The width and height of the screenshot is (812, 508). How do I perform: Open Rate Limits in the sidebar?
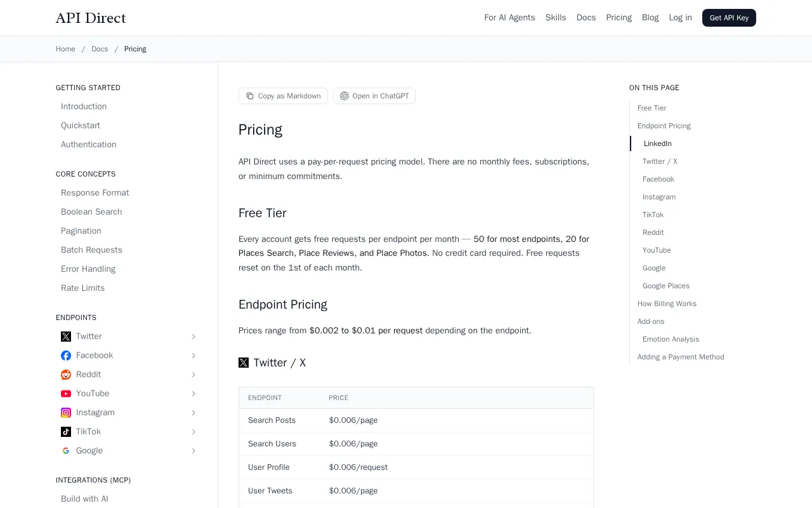pyautogui.click(x=83, y=288)
